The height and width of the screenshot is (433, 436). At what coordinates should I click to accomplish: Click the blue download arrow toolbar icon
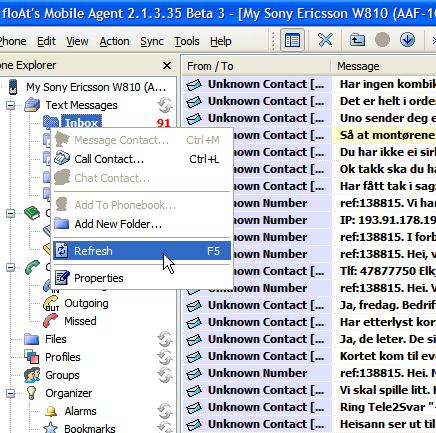pyautogui.click(x=407, y=40)
